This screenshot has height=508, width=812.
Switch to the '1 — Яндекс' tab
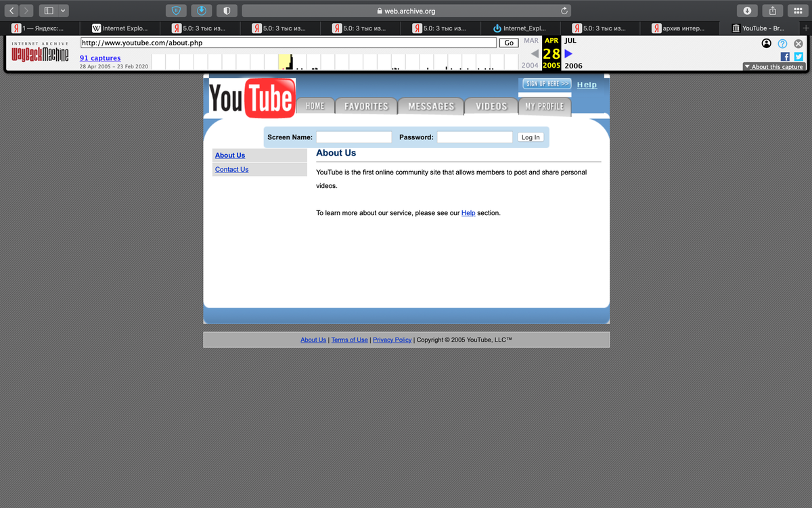pos(40,28)
